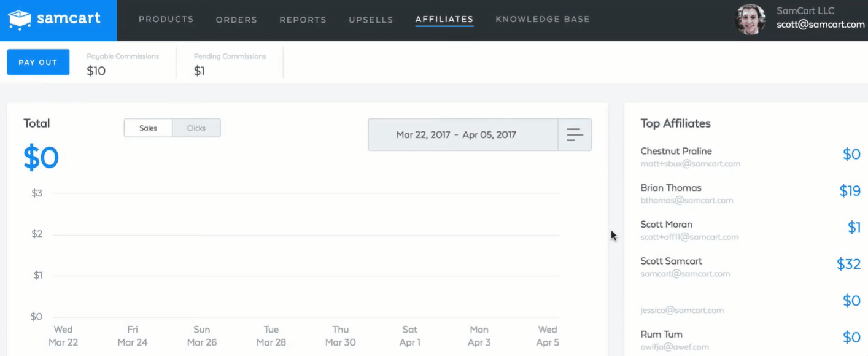Click Payable Commissions $10 value
Screen dimensions: 868x356
pyautogui.click(x=96, y=71)
